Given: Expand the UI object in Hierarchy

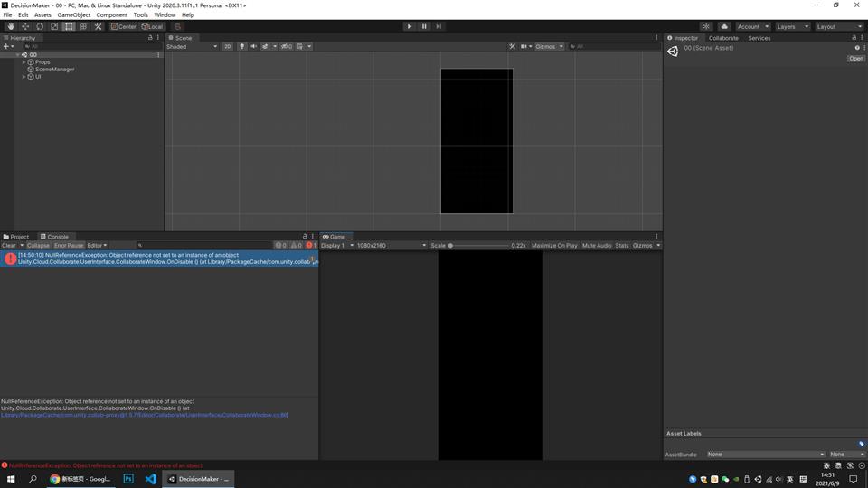Looking at the screenshot, I should [x=24, y=76].
